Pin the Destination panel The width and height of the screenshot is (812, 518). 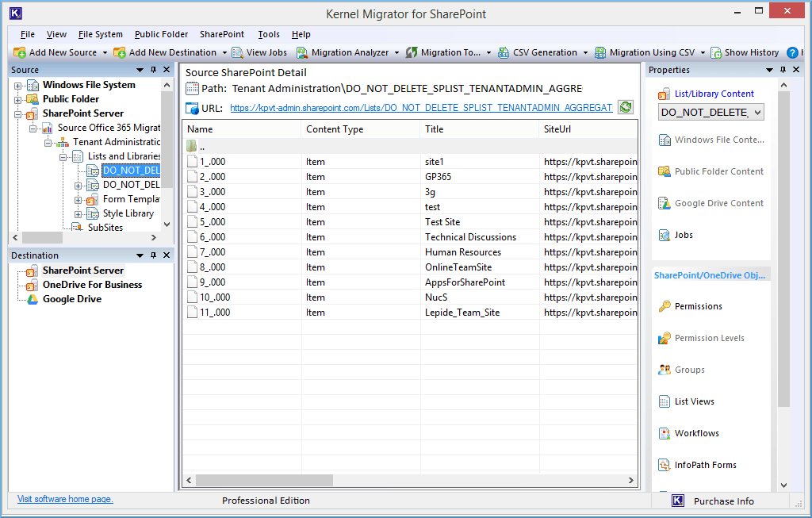click(153, 255)
